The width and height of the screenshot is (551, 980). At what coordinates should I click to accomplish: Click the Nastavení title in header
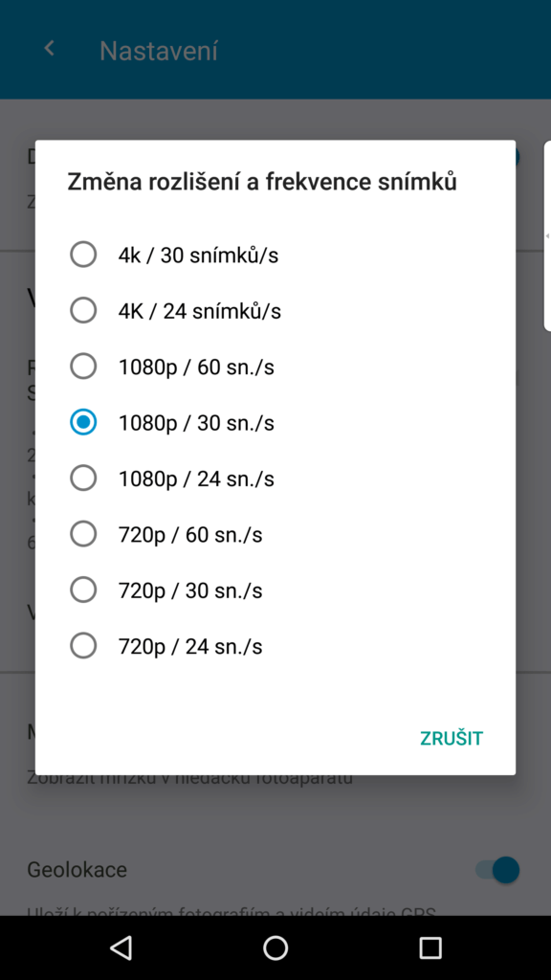(159, 51)
